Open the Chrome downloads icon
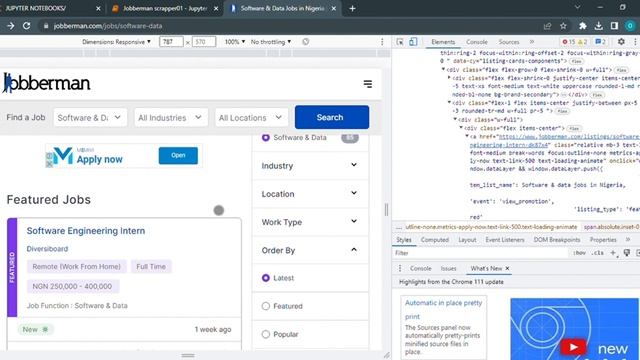 point(598,26)
